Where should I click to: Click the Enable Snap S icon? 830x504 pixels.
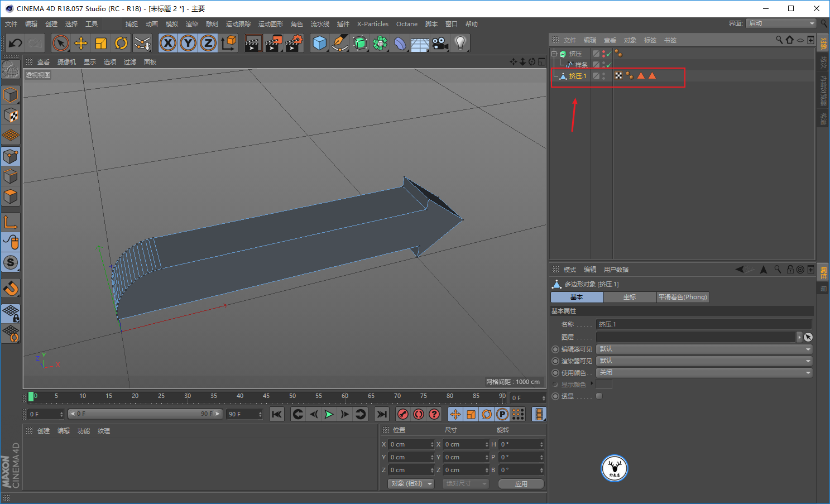(11, 262)
